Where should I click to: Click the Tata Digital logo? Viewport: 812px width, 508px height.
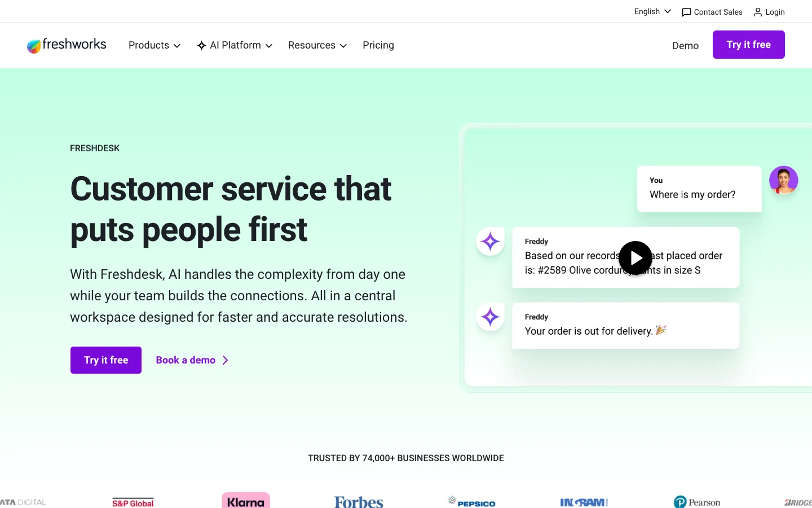click(23, 502)
